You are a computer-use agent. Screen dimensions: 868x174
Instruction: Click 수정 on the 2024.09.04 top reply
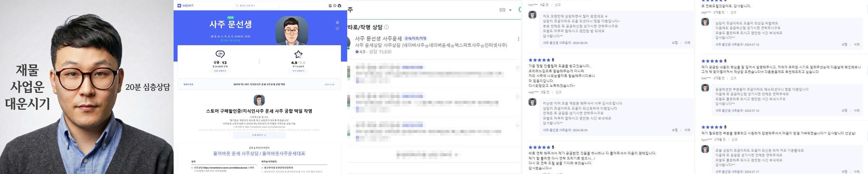[675, 43]
